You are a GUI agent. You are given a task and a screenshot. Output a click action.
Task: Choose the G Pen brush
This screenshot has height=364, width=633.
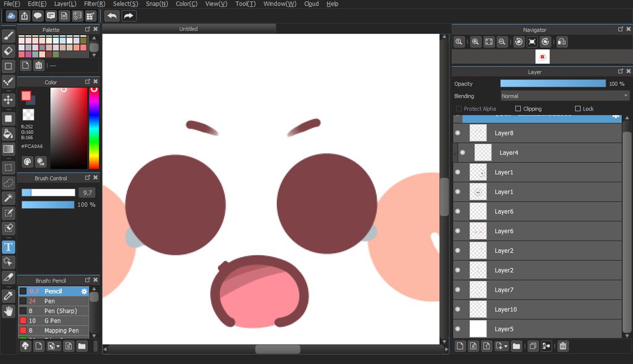(x=54, y=320)
